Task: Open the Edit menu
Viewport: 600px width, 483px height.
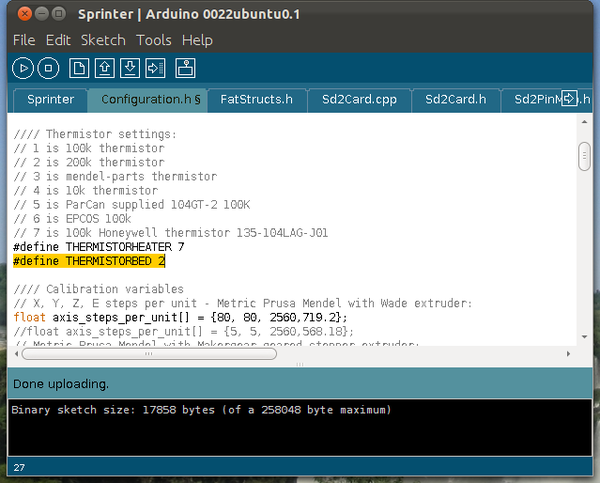Action: [58, 40]
